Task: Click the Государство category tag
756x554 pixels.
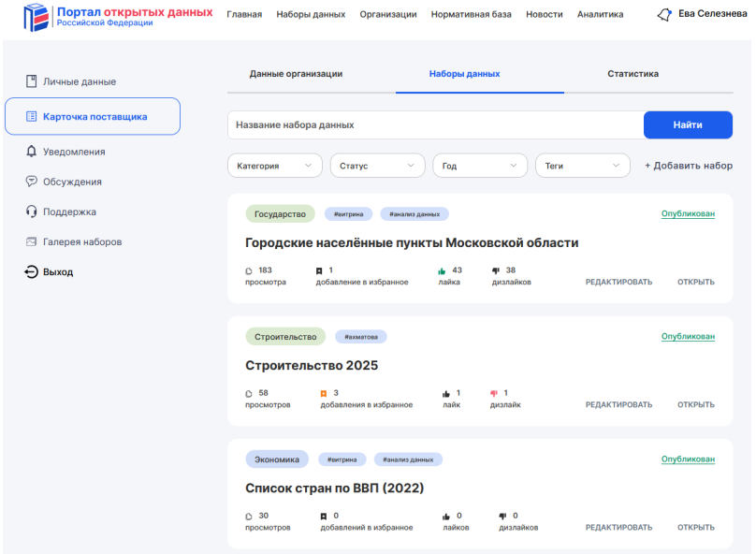Action: [x=280, y=214]
